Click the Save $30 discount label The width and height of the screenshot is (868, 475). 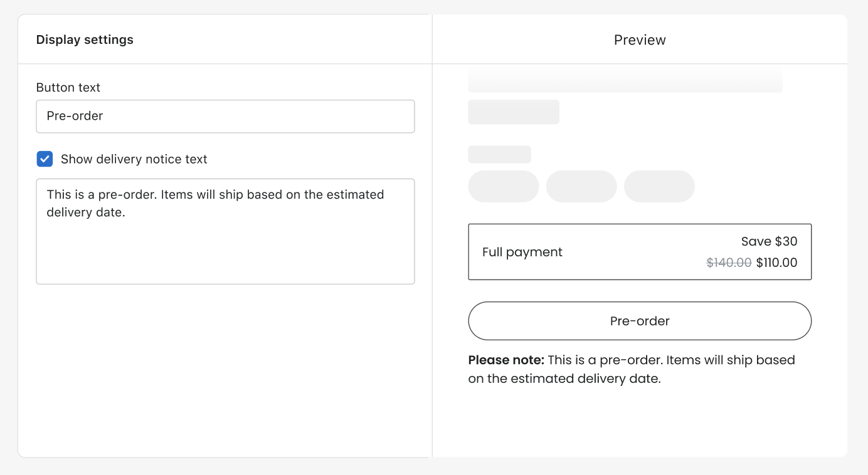point(769,241)
